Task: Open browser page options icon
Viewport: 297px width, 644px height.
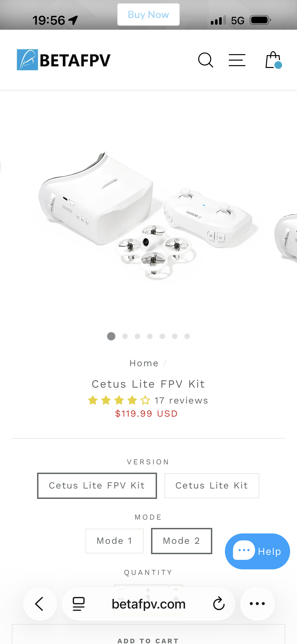Action: tap(79, 604)
